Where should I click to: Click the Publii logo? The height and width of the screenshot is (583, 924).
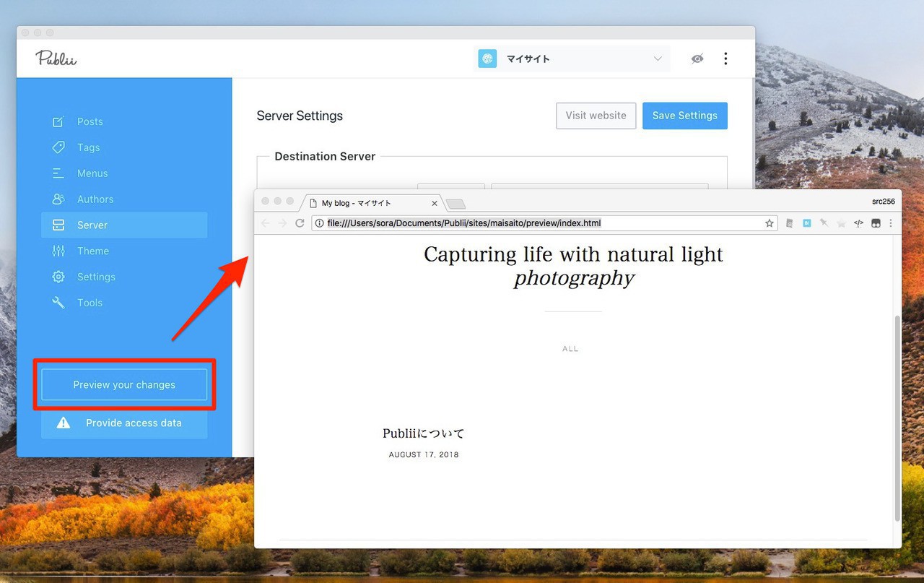point(56,59)
